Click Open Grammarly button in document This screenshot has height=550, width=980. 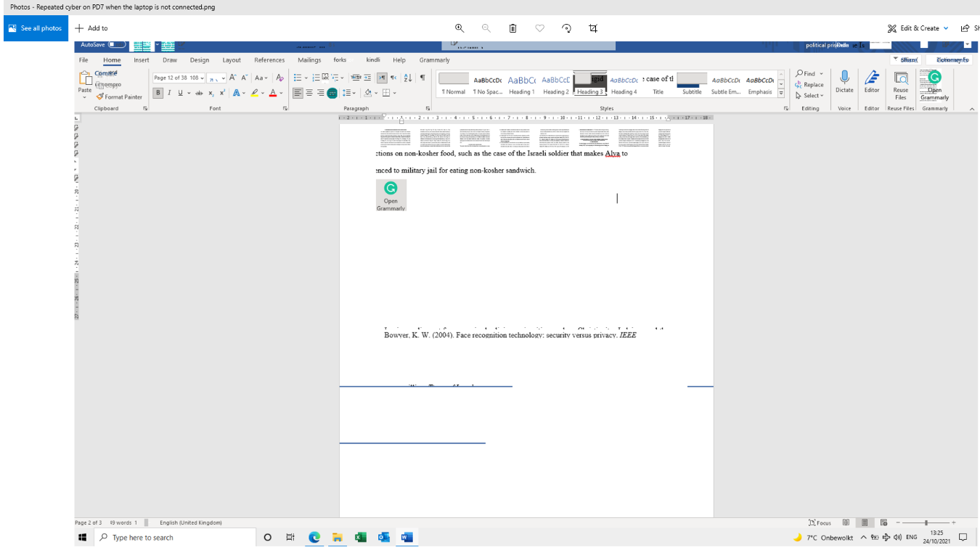click(x=391, y=194)
